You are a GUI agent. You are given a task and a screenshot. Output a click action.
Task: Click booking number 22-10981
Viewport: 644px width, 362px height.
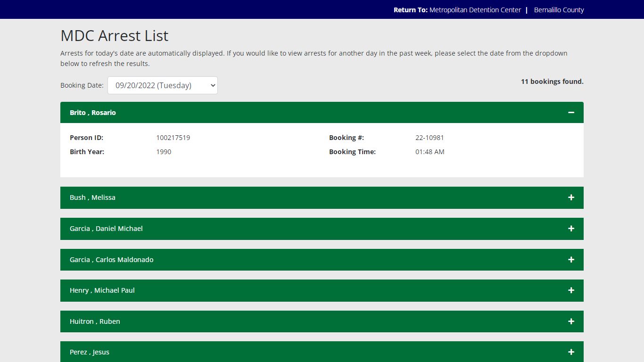(x=429, y=138)
